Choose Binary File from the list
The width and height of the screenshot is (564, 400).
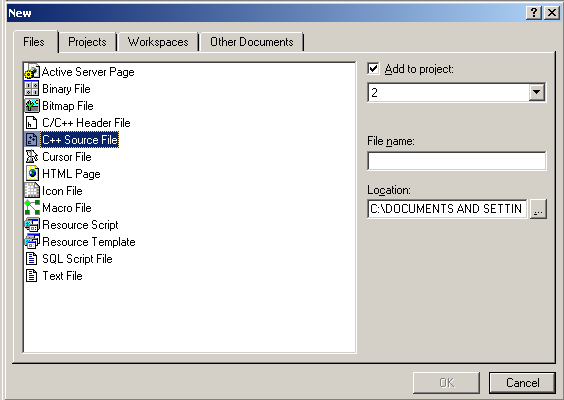point(66,89)
